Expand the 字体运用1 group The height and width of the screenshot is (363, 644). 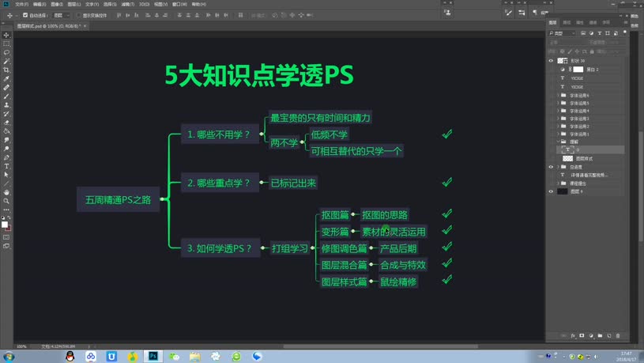(558, 134)
